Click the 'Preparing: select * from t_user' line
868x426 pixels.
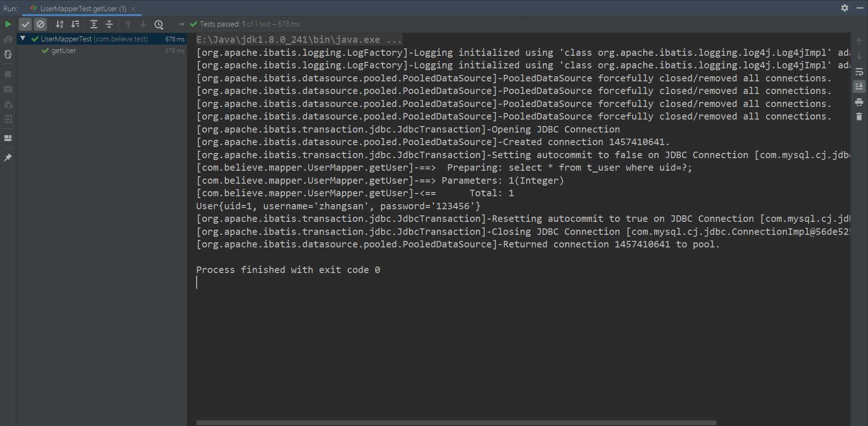[x=444, y=167]
